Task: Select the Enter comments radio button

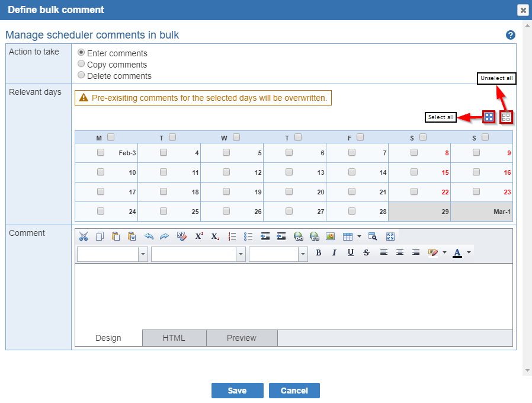Action: pos(81,53)
